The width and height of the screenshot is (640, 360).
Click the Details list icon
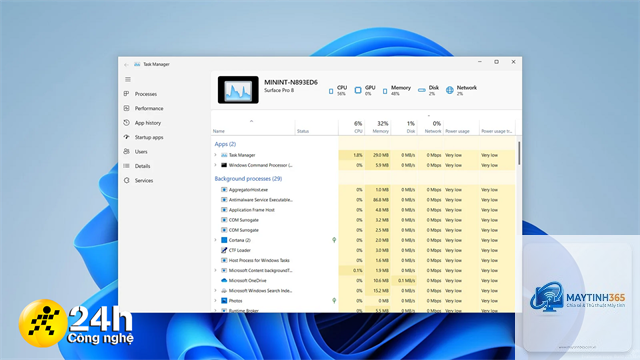tap(127, 166)
